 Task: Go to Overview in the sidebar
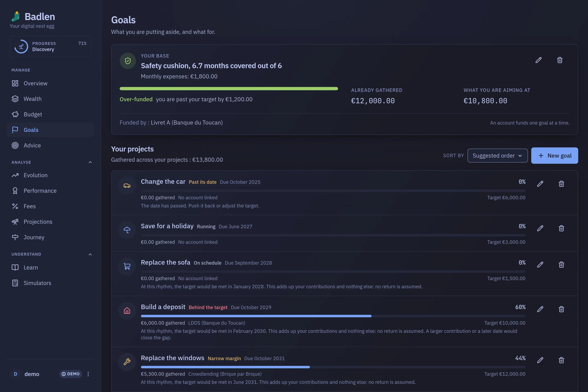coord(50,83)
